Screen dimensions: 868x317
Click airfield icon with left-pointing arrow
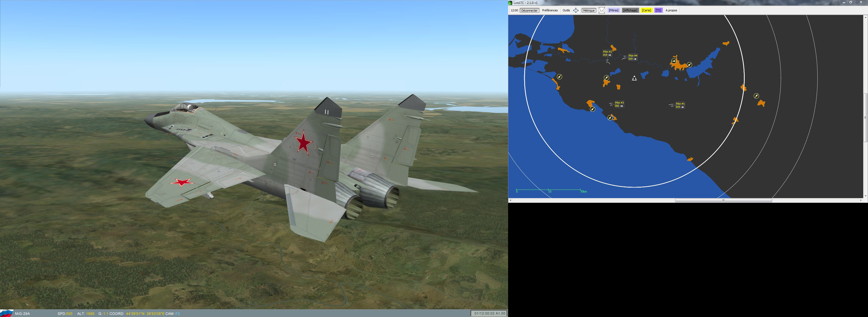coord(673,61)
